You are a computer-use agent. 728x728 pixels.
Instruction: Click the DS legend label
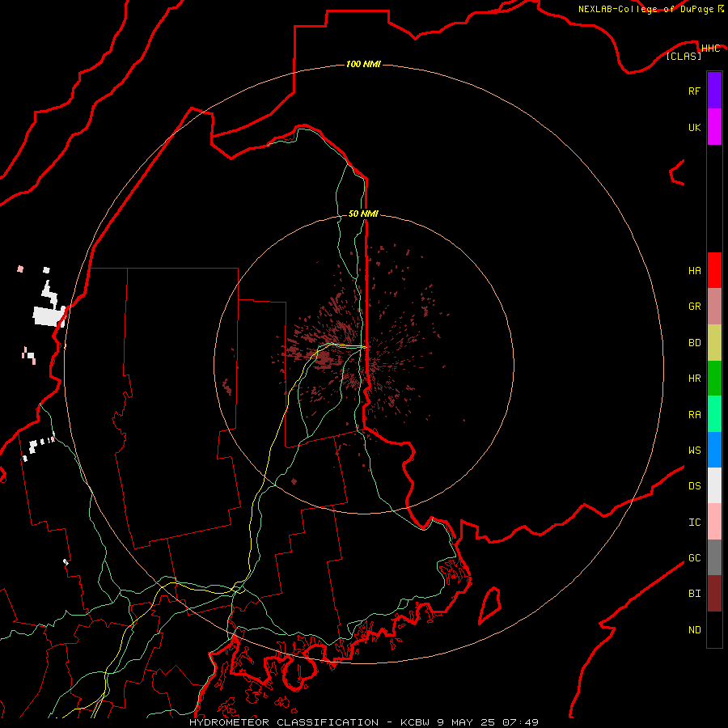point(694,486)
